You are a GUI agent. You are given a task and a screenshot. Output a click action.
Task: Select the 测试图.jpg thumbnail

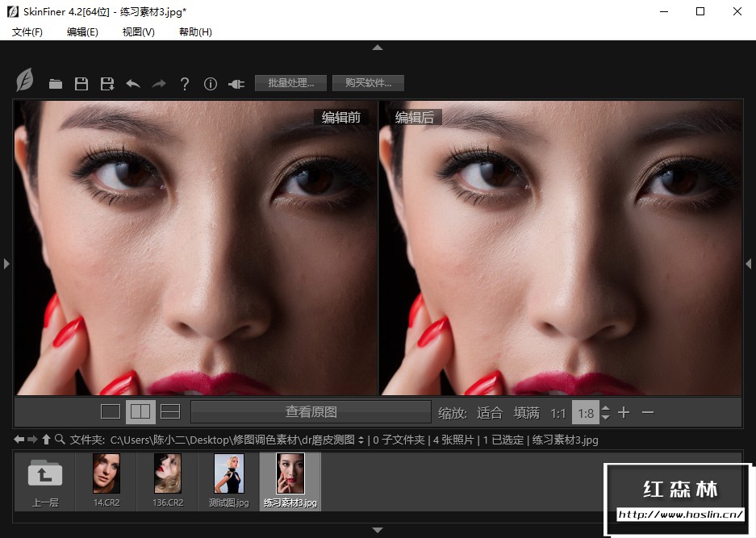(228, 481)
